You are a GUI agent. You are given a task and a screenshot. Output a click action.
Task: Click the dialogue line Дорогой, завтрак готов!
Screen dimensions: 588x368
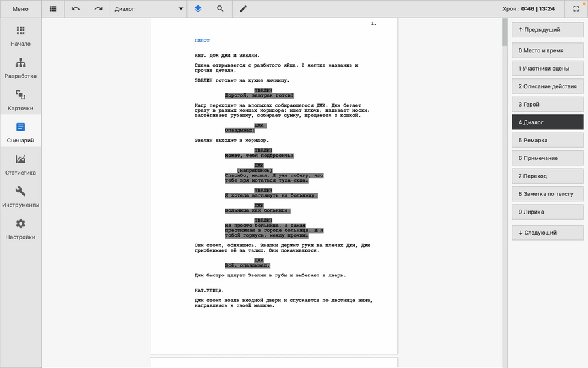(259, 95)
